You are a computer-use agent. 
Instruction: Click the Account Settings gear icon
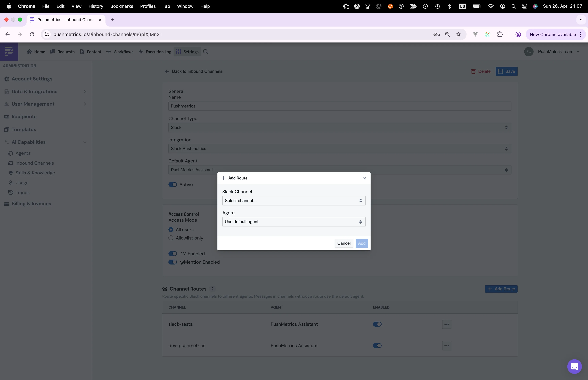pos(7,79)
